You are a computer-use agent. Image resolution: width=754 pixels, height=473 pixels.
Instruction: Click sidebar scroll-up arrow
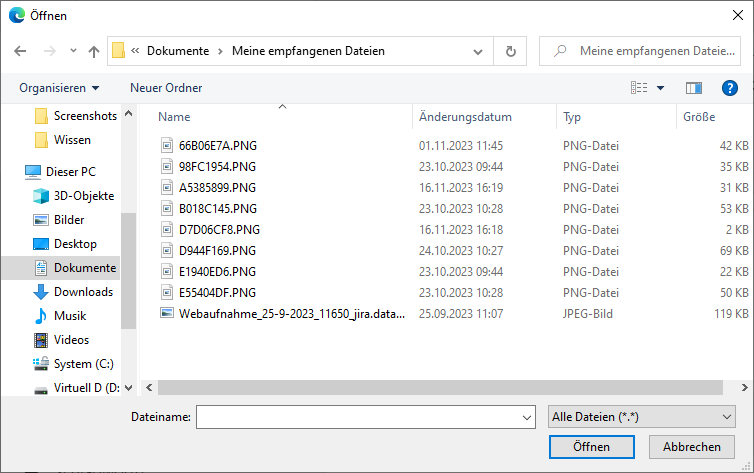tap(128, 114)
